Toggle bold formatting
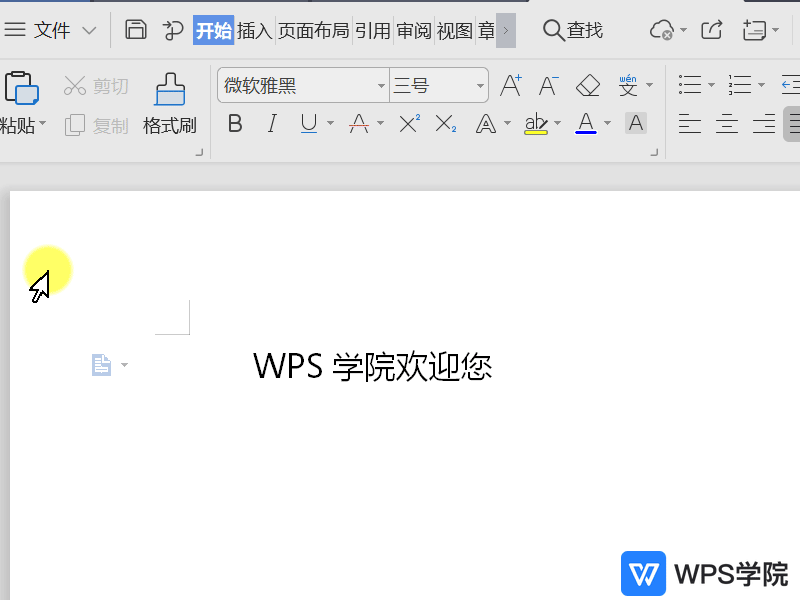 (235, 123)
